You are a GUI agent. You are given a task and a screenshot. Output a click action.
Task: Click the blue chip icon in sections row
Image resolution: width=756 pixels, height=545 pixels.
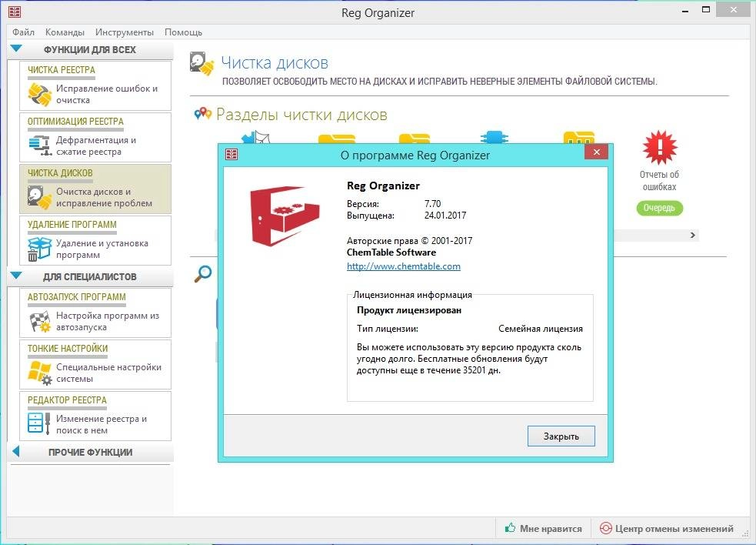coord(495,137)
